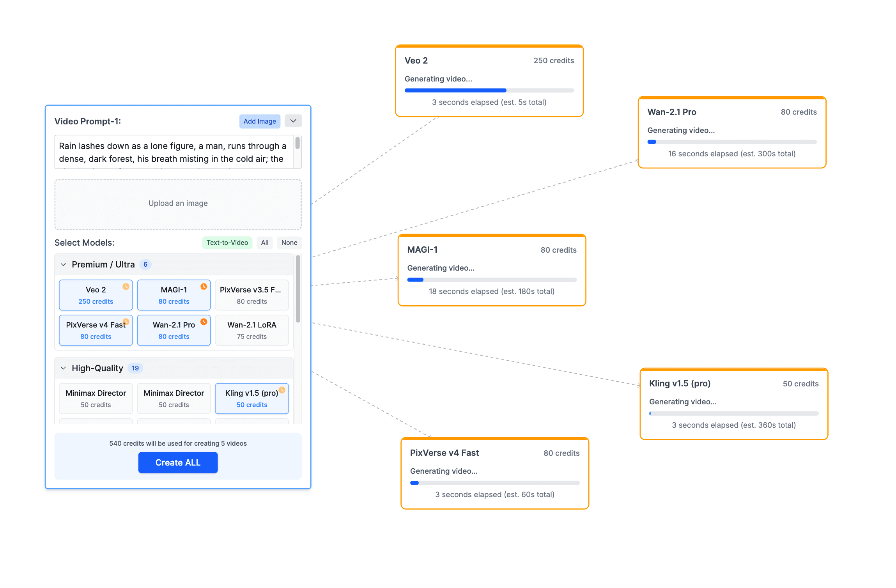Click the clock icon on MAGI-1 tile
Image resolution: width=896 pixels, height=588 pixels.
click(x=204, y=287)
